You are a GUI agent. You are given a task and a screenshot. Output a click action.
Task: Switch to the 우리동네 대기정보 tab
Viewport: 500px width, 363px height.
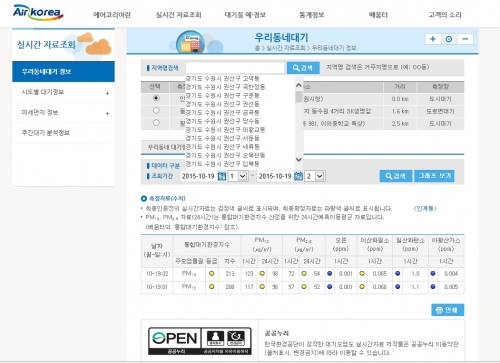[x=165, y=147]
